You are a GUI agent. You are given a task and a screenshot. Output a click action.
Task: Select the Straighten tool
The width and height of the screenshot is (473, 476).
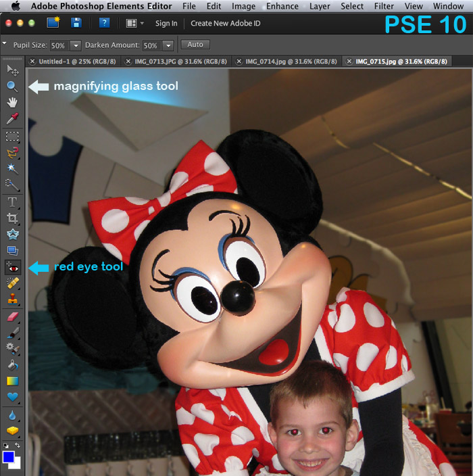pyautogui.click(x=12, y=250)
